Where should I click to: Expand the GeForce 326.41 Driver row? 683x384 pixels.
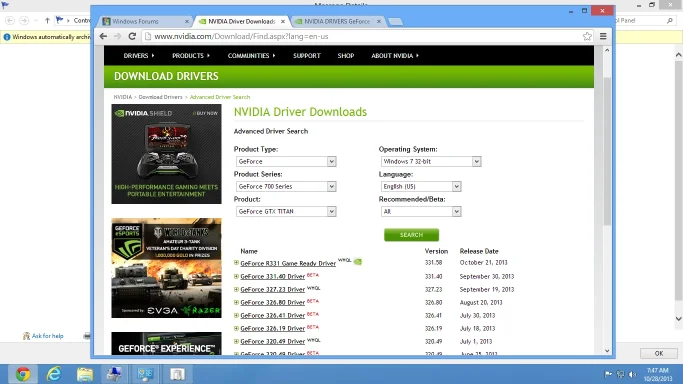click(x=236, y=315)
